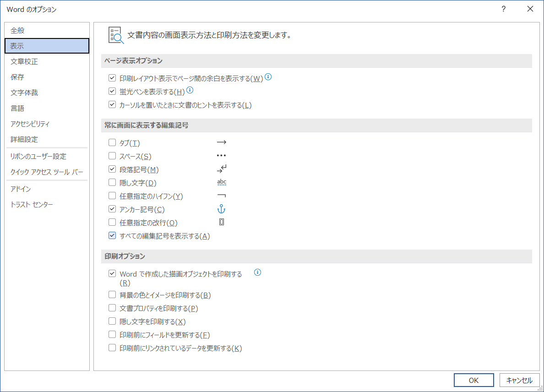The height and width of the screenshot is (392, 544).
Task: Click the info icon next to 描画オブジェクトを印刷する
Action: (257, 272)
